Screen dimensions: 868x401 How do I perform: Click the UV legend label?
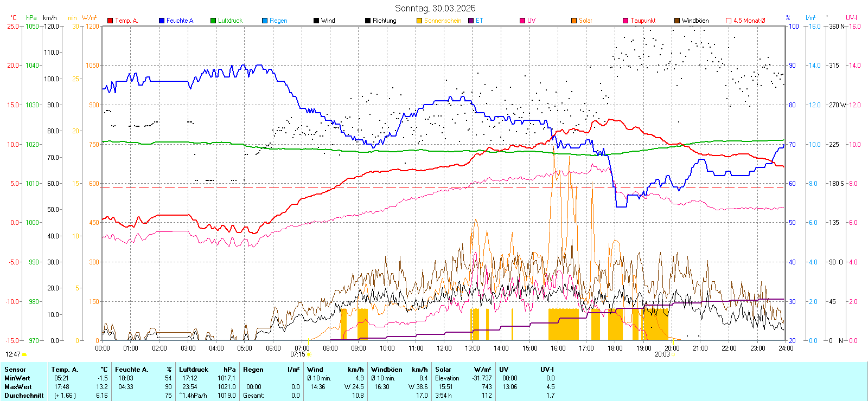[x=531, y=21]
